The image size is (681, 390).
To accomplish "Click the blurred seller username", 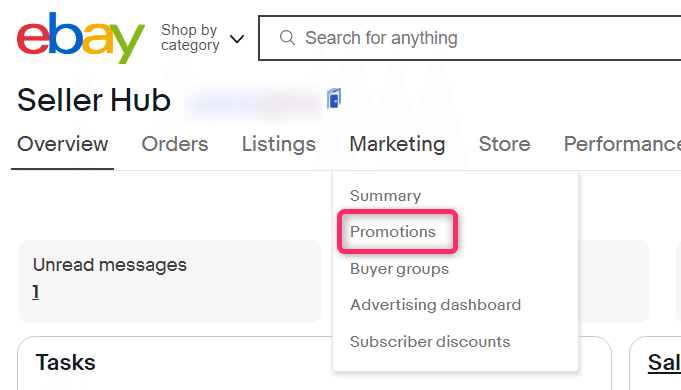I will (253, 102).
